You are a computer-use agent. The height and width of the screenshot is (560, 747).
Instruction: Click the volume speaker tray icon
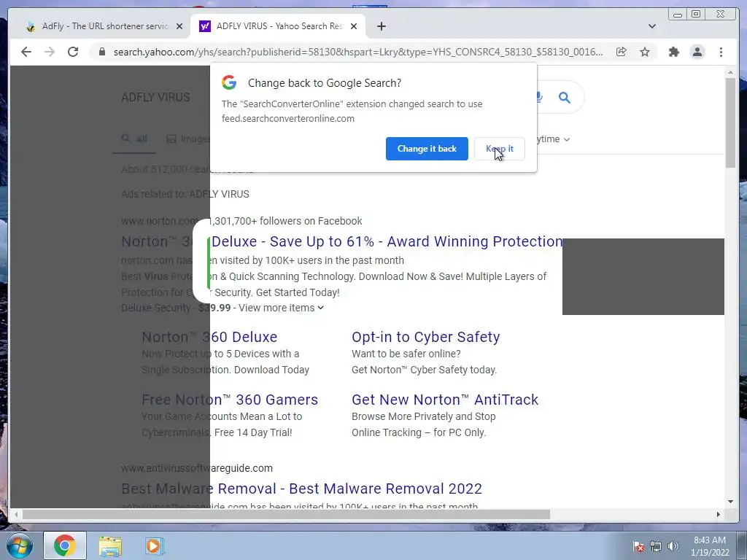673,546
